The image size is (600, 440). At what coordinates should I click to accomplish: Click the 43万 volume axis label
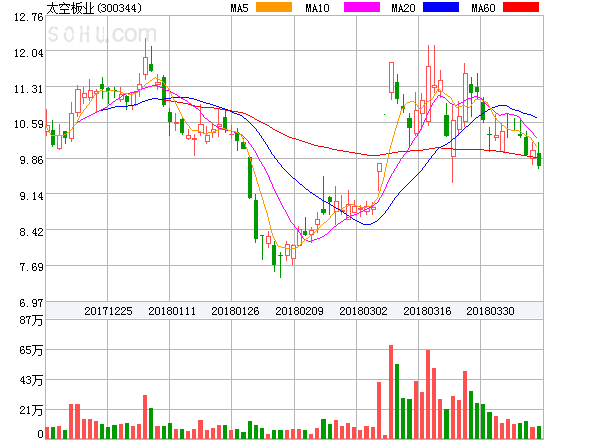click(x=31, y=380)
